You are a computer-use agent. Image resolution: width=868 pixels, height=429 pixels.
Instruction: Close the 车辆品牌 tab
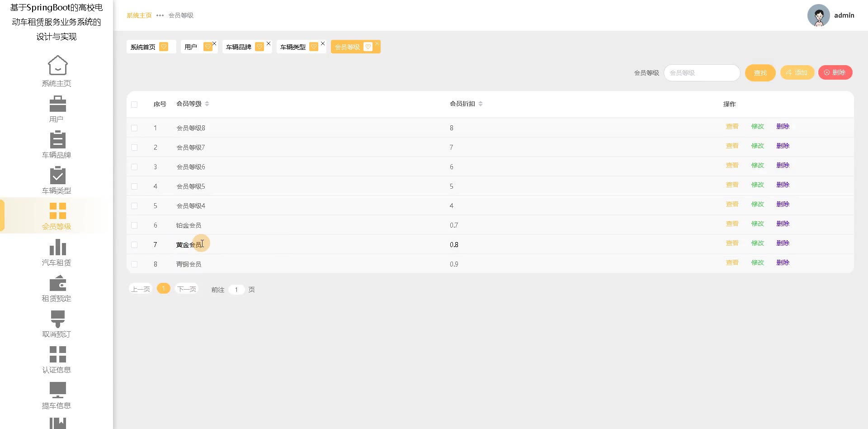tap(269, 43)
